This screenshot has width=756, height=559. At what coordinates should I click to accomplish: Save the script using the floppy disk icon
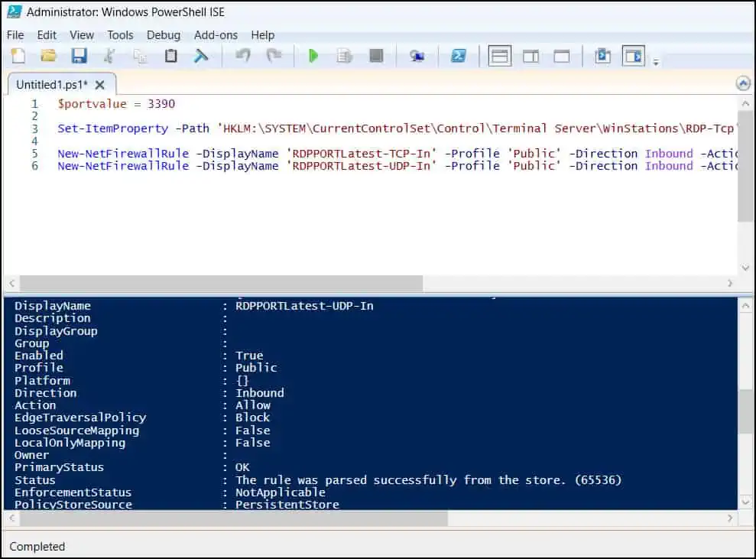(x=79, y=56)
